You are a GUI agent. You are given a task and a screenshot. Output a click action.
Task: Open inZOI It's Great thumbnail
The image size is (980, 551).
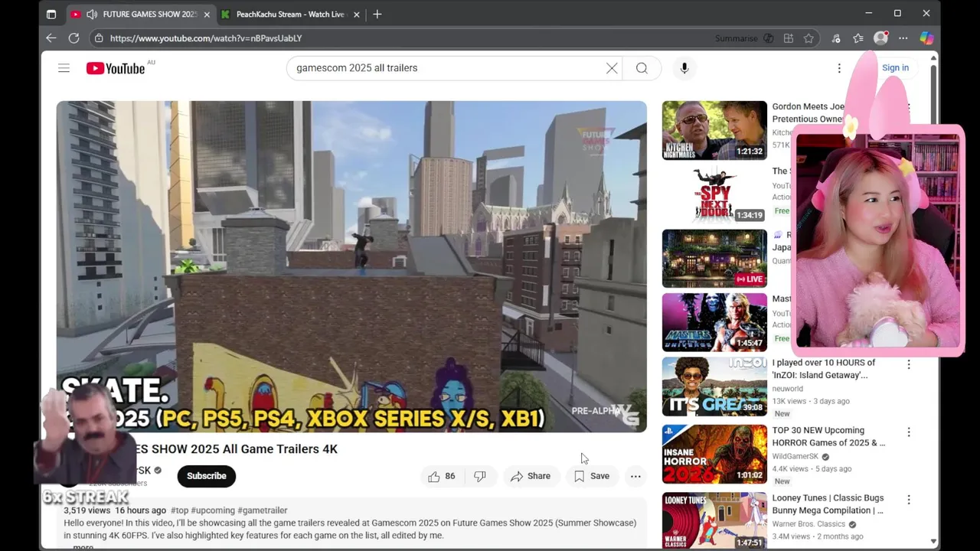pos(714,387)
